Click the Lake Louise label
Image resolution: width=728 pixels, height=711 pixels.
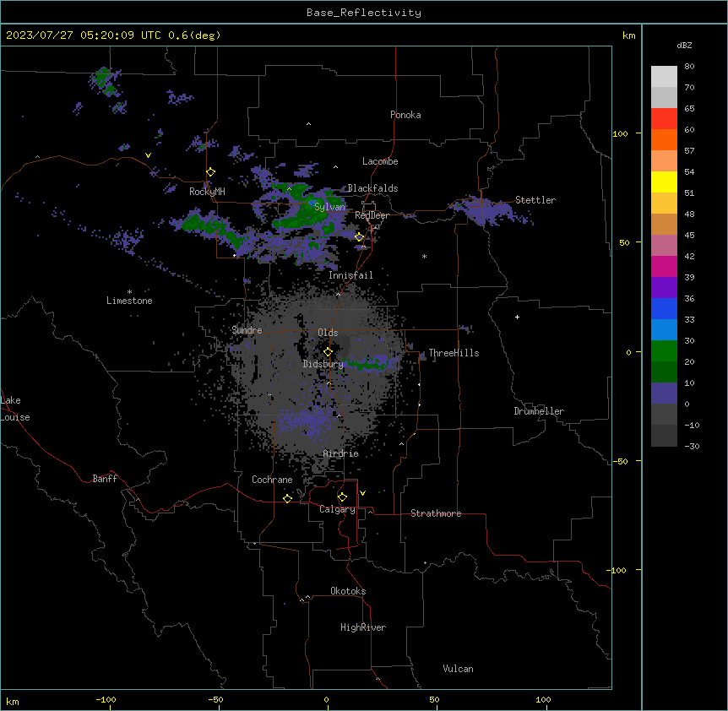tap(15, 409)
